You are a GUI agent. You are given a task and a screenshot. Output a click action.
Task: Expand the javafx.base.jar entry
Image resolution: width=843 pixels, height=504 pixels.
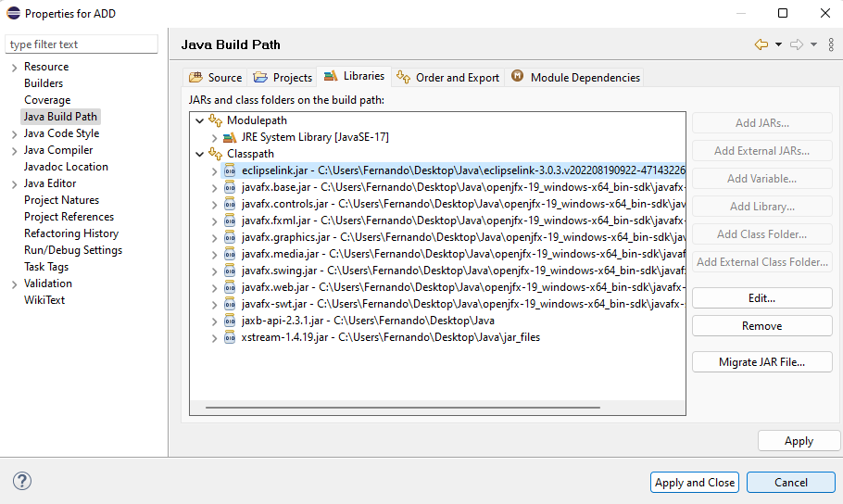click(x=214, y=188)
